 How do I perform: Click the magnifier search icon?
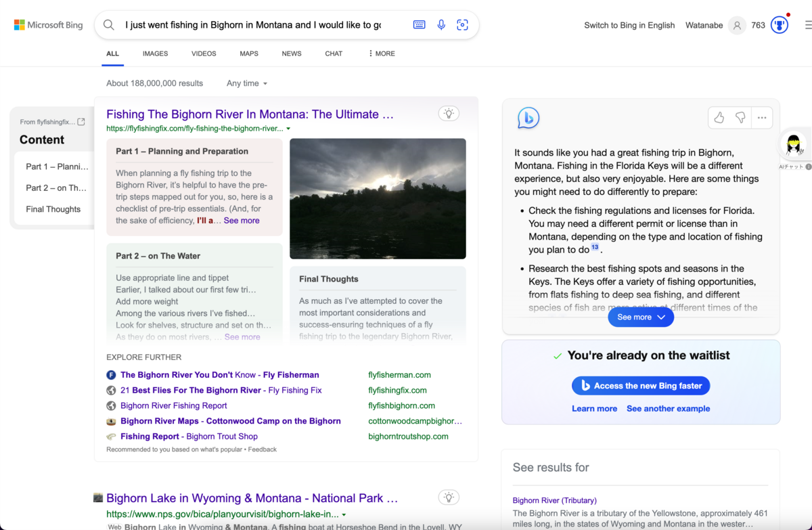pyautogui.click(x=109, y=25)
